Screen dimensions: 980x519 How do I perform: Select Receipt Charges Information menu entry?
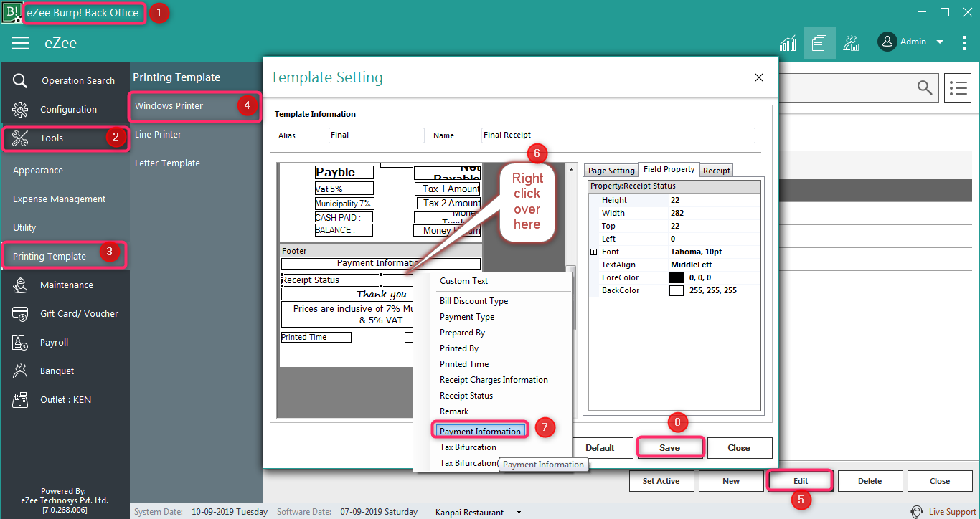[x=493, y=380]
